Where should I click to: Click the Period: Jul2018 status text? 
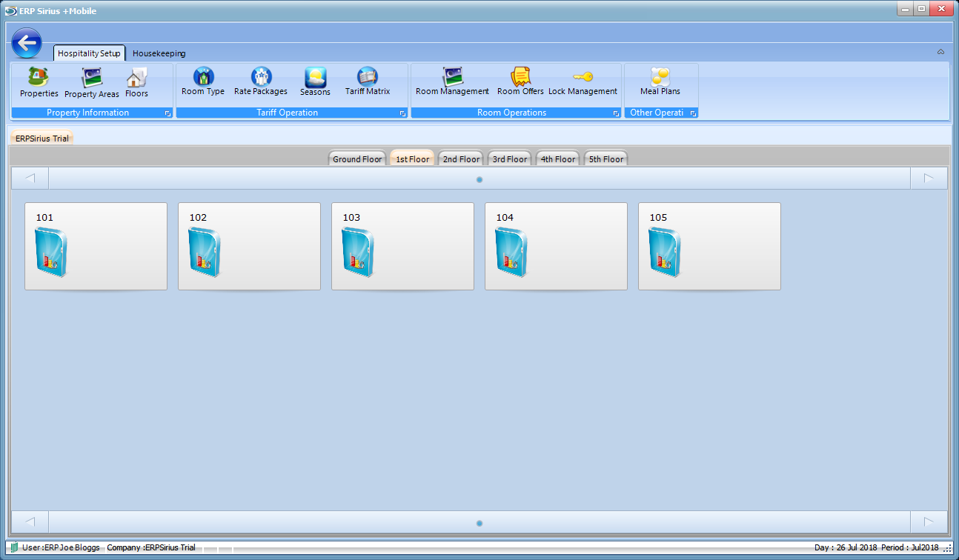[910, 547]
